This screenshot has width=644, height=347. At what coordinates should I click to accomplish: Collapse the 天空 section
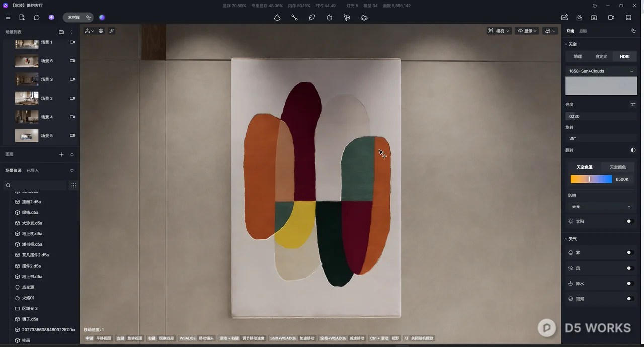[x=571, y=44]
